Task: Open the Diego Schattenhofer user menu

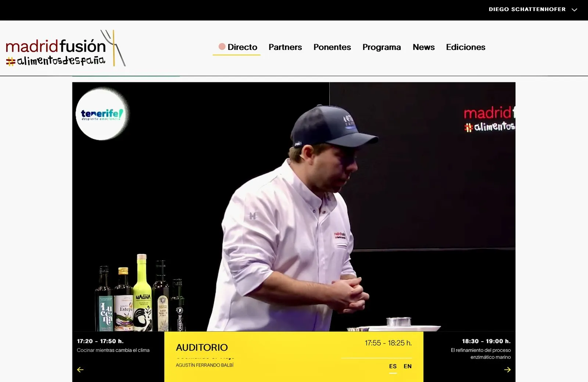Action: (x=527, y=10)
